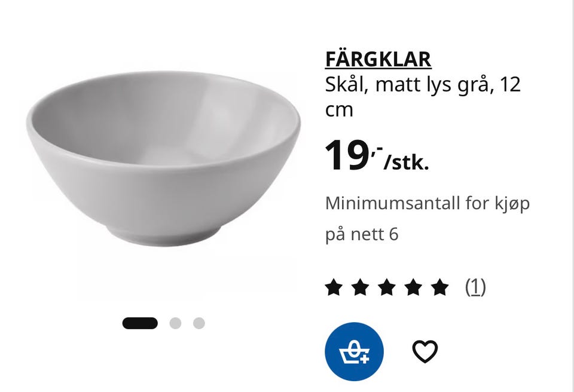Click the fourth rating star
The image size is (574, 392).
click(x=413, y=287)
